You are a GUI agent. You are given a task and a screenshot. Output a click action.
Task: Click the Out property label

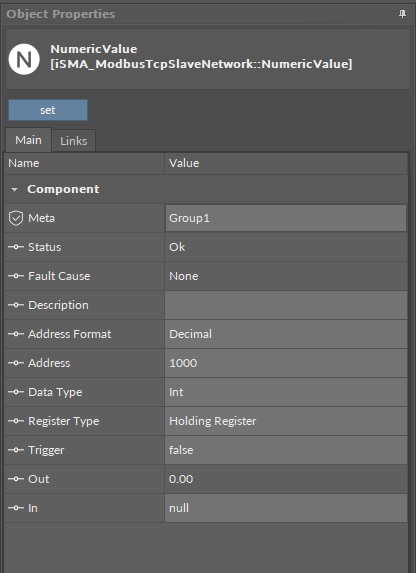(39, 479)
